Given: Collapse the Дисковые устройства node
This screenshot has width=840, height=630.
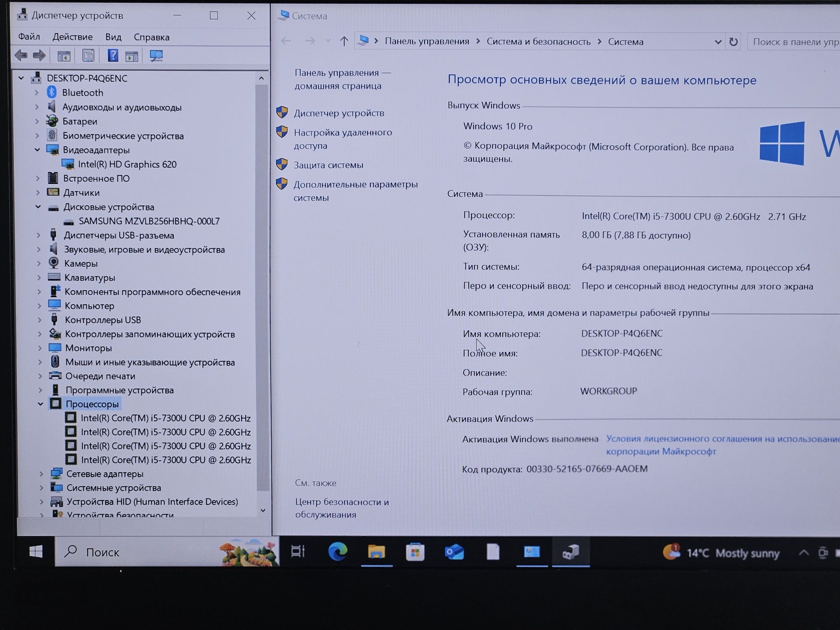Looking at the screenshot, I should 38,207.
